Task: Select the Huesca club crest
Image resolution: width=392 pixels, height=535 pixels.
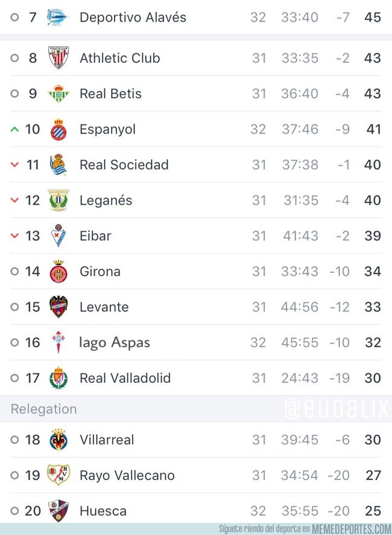Action: [58, 510]
